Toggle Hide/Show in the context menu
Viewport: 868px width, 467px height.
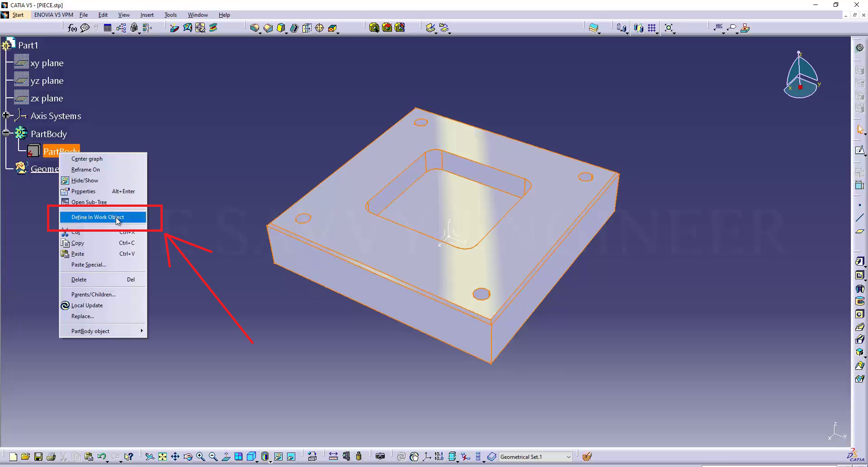[x=85, y=181]
